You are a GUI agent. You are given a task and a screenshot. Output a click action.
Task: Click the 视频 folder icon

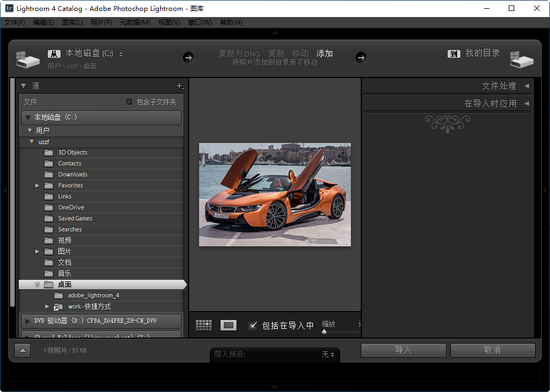[49, 240]
